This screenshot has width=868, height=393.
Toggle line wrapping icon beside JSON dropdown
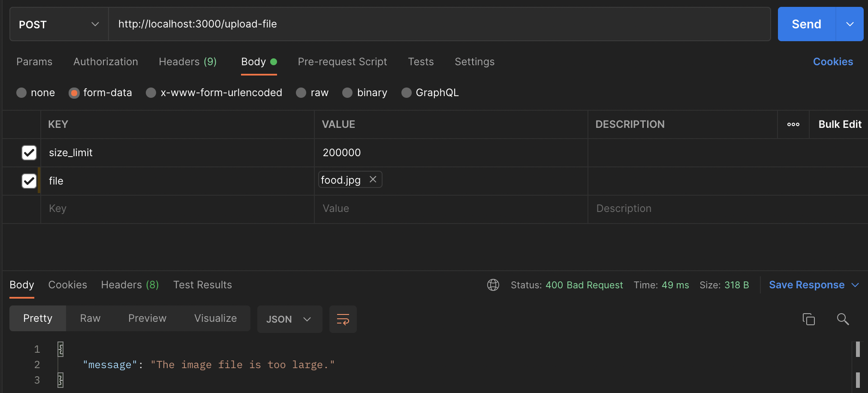click(342, 319)
